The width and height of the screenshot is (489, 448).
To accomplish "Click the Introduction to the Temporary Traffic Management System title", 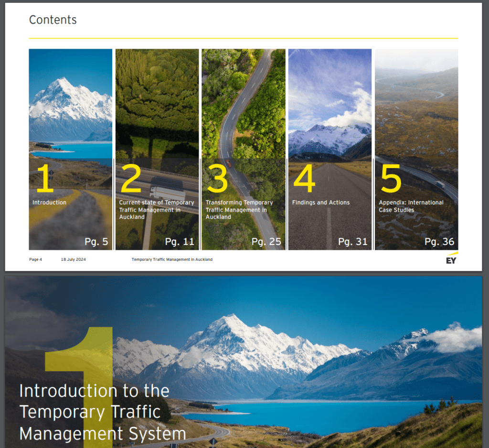I will click(103, 412).
